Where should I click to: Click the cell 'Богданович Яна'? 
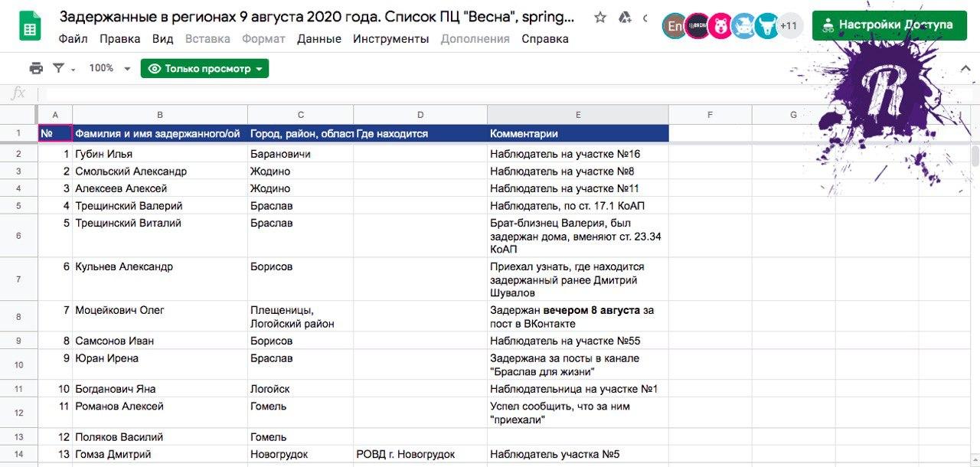(x=160, y=389)
